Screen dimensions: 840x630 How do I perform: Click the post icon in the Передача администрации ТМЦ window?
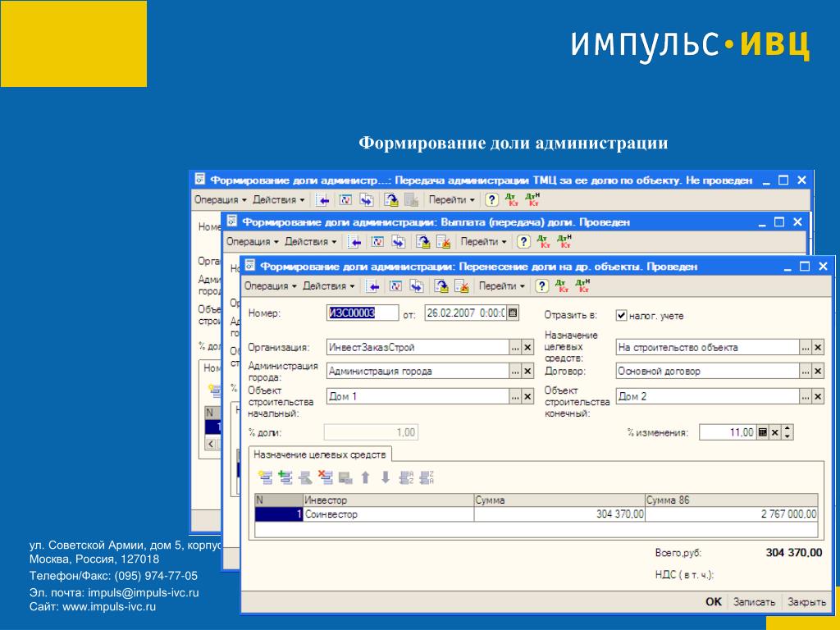pyautogui.click(x=391, y=200)
